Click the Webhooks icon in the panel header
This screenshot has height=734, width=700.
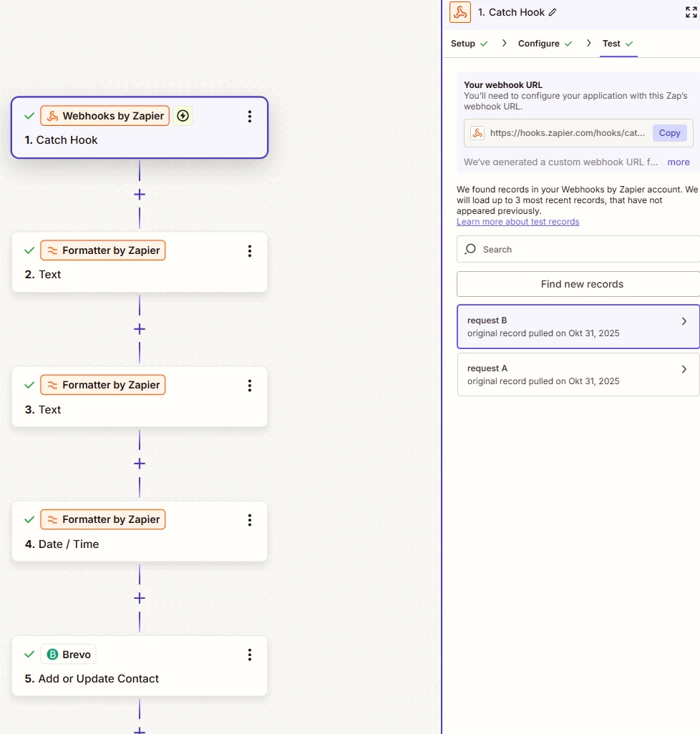pos(460,12)
